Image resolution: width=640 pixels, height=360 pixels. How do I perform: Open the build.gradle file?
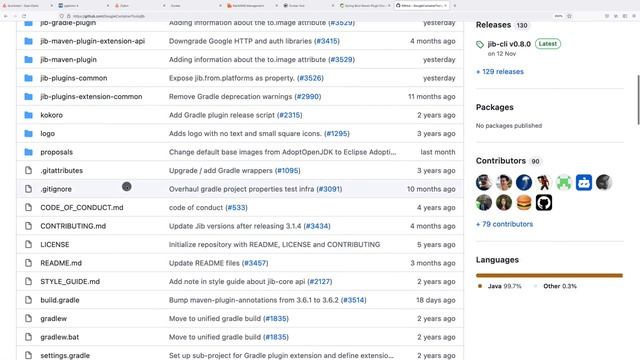(60, 300)
